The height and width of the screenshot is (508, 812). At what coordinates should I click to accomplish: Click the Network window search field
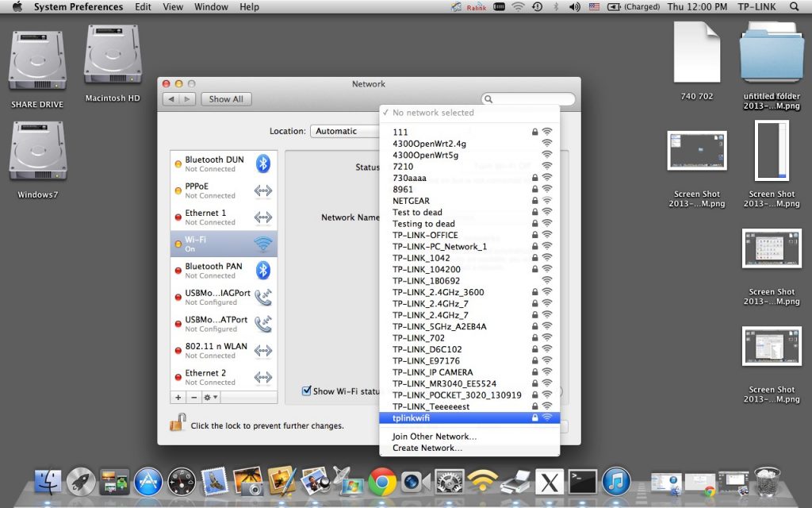(527, 99)
